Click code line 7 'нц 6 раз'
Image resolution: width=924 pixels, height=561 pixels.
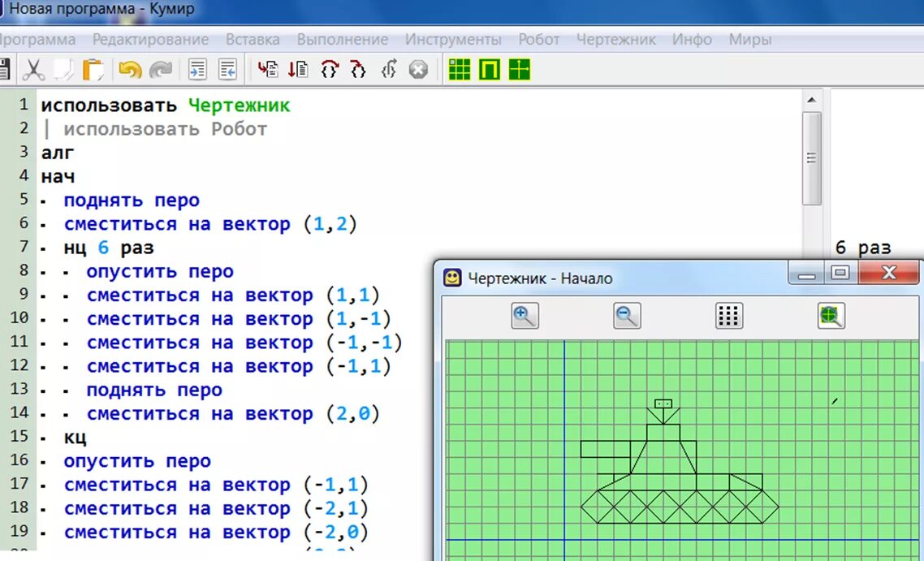[x=109, y=248]
